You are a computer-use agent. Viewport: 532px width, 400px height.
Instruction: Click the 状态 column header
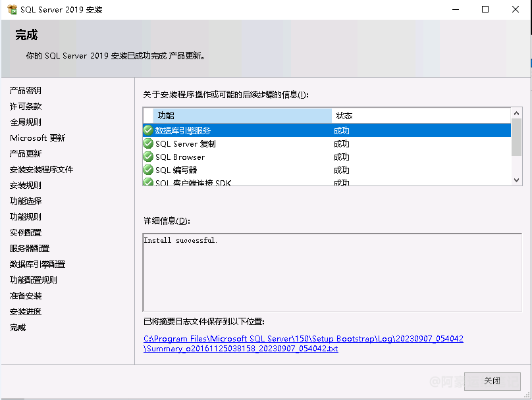coord(421,116)
